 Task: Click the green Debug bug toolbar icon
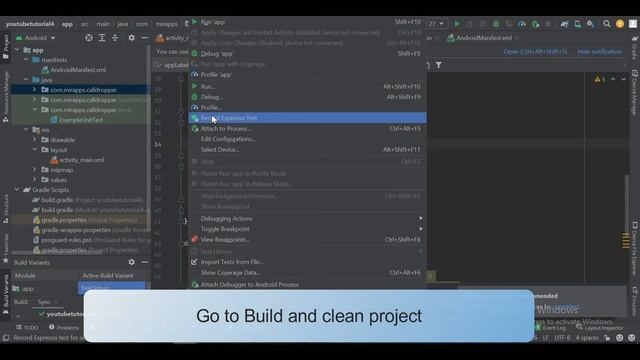point(496,24)
